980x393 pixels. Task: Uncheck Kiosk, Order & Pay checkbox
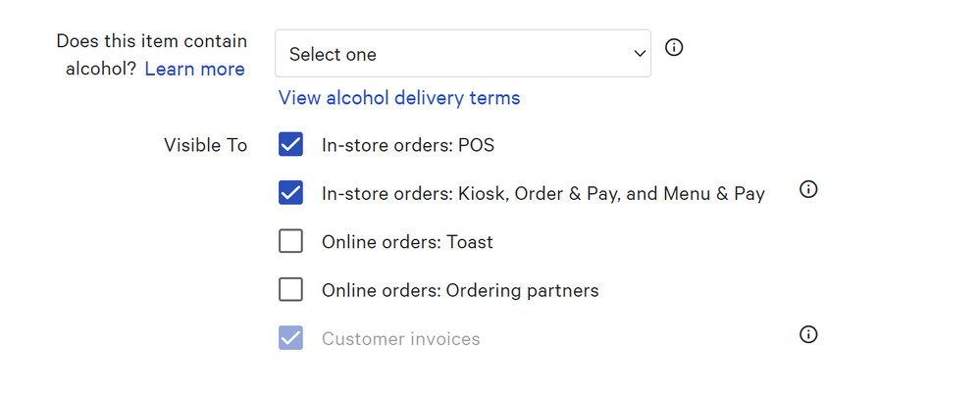click(x=290, y=193)
